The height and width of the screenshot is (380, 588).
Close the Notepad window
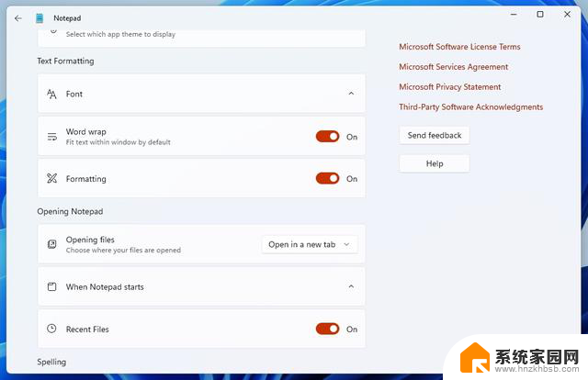tap(567, 15)
